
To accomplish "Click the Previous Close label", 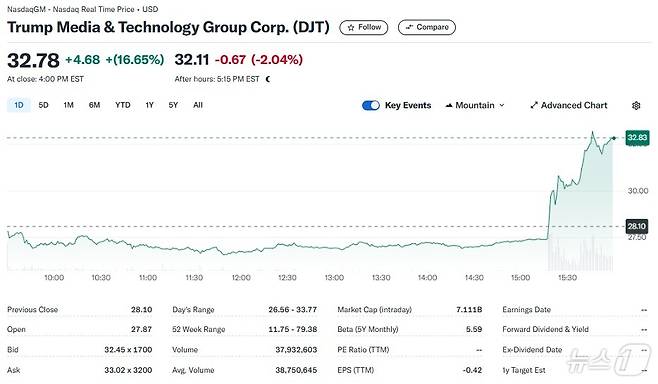I will coord(32,310).
